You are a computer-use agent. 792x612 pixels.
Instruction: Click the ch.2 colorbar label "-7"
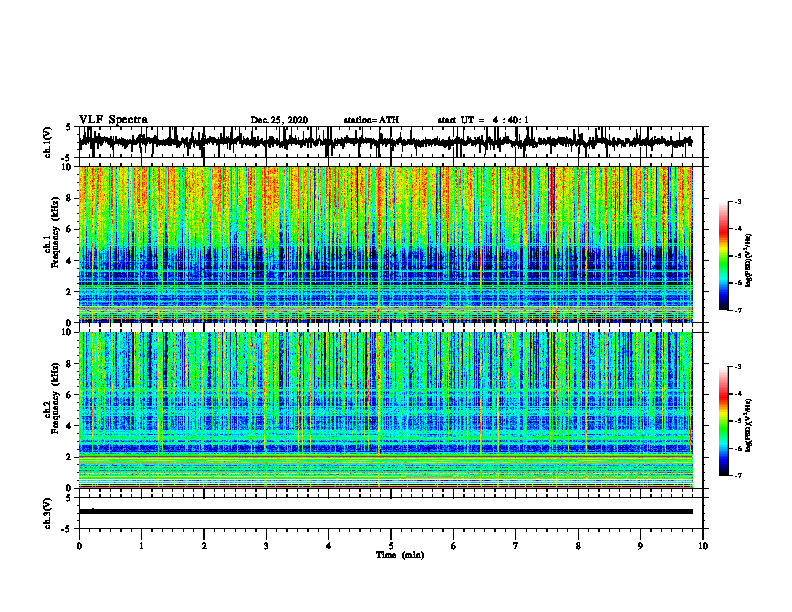737,475
